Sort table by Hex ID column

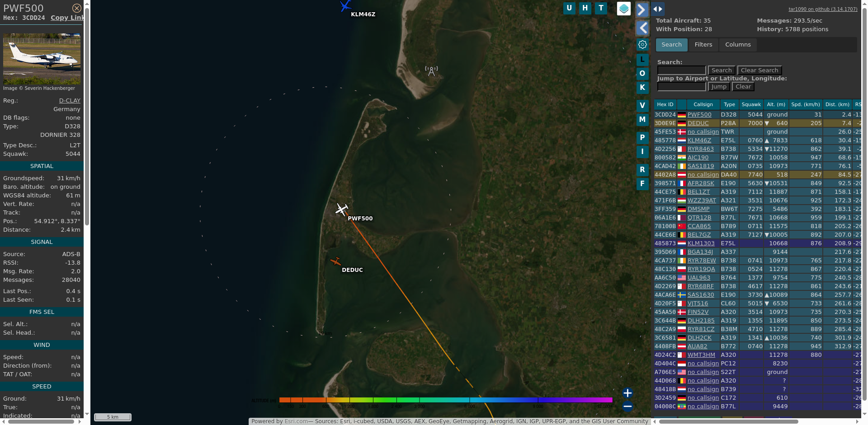665,104
